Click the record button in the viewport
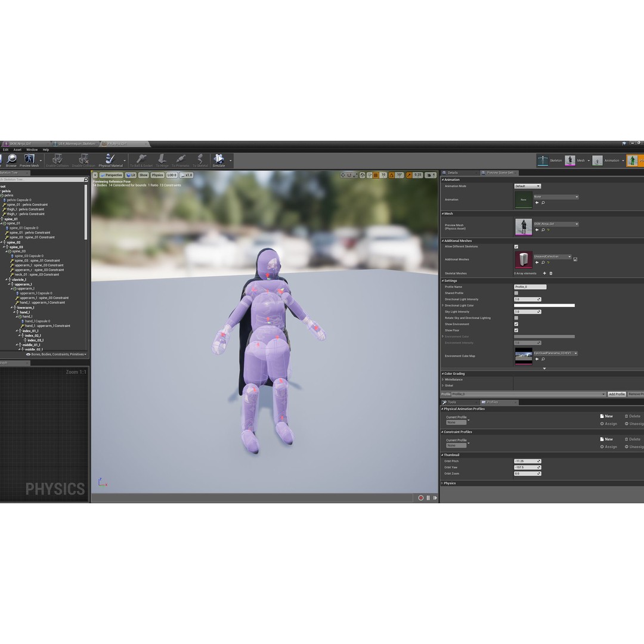Viewport: 644px width, 644px height. coord(420,498)
